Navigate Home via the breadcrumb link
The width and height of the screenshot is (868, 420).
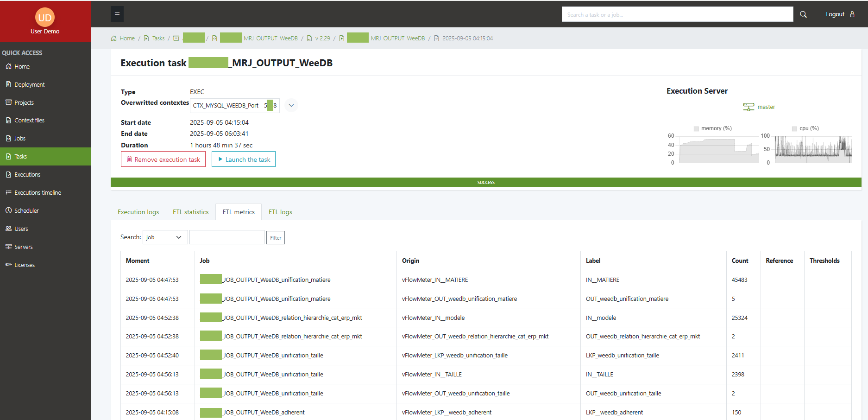point(126,38)
